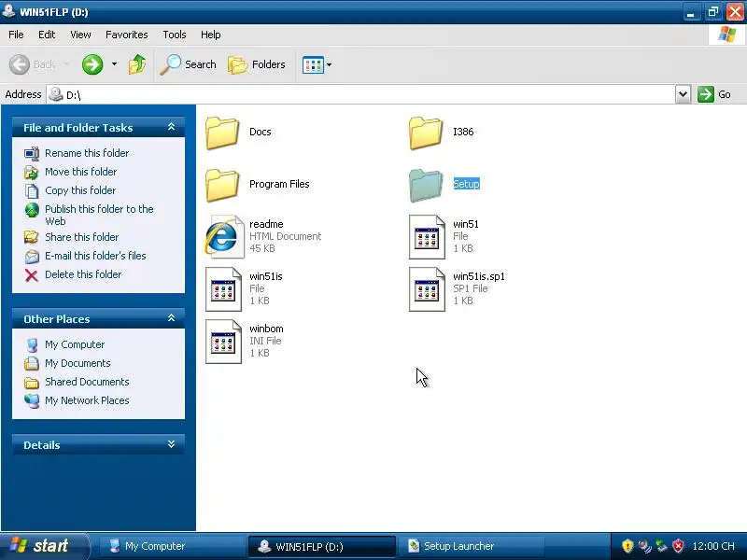The height and width of the screenshot is (560, 747).
Task: Select the win51is file icon
Action: (223, 289)
